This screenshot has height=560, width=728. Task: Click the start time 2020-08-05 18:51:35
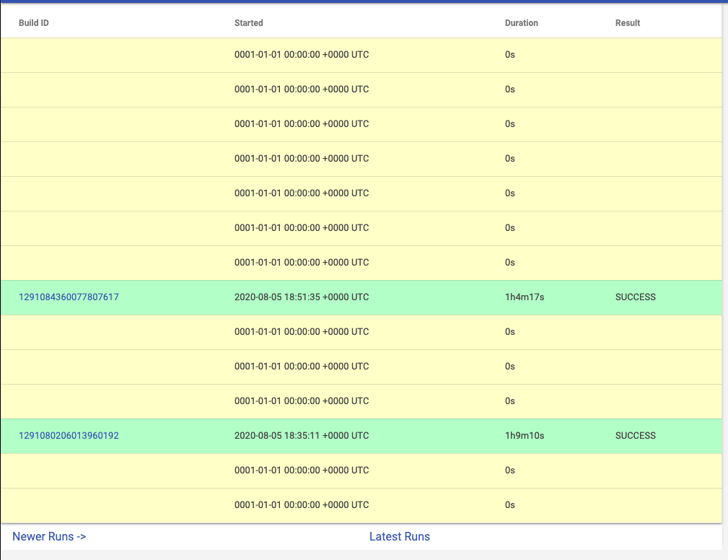click(300, 297)
